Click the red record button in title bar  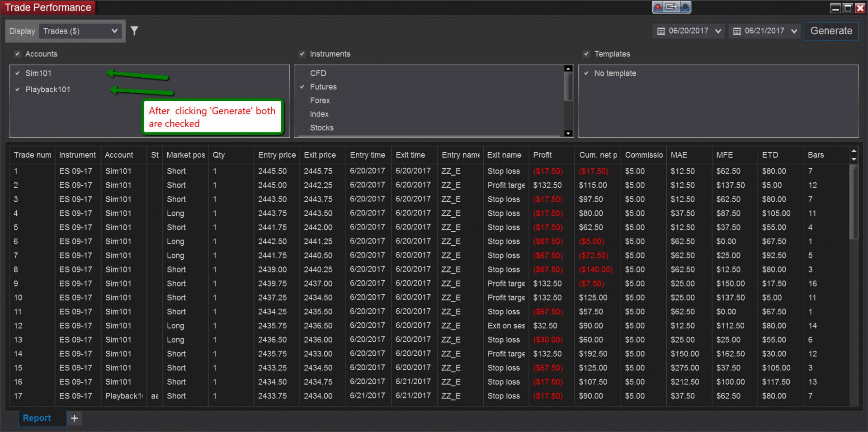658,7
